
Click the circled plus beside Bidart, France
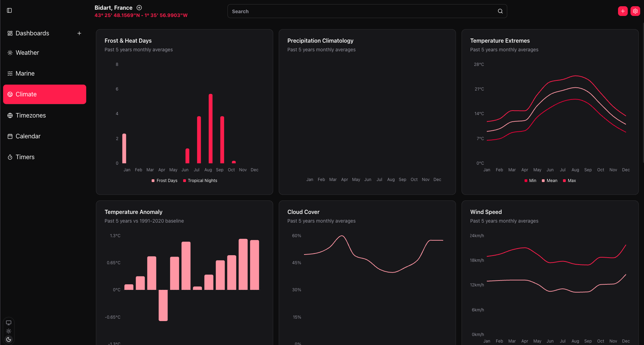click(139, 8)
